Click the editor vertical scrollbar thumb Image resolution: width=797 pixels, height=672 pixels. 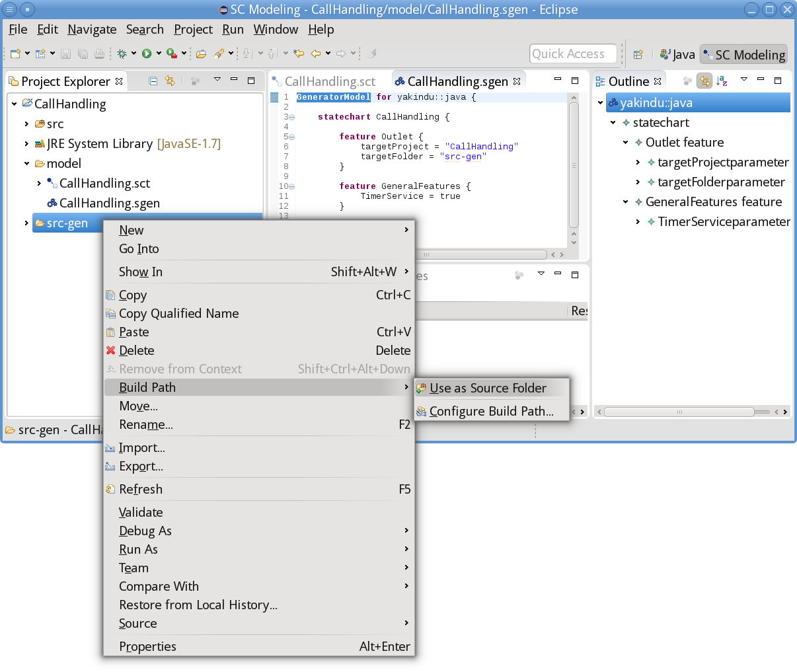(x=574, y=165)
